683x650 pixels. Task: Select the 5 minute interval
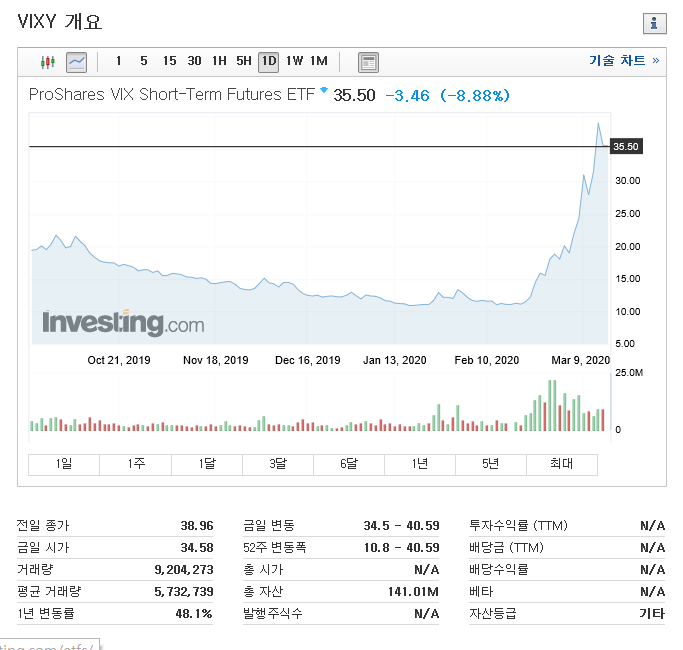[x=144, y=61]
